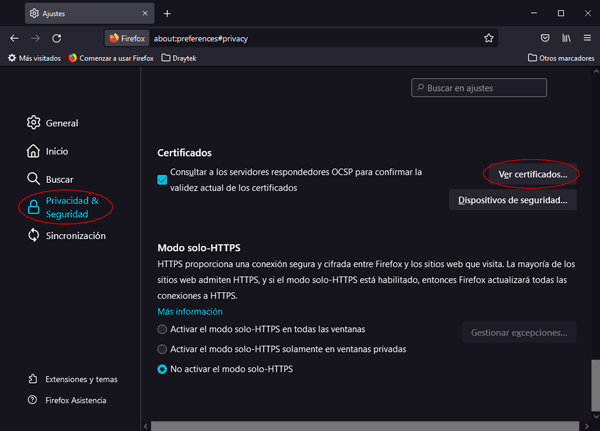Click the Inicio house icon
Viewport: 600px width, 431px height.
point(33,151)
